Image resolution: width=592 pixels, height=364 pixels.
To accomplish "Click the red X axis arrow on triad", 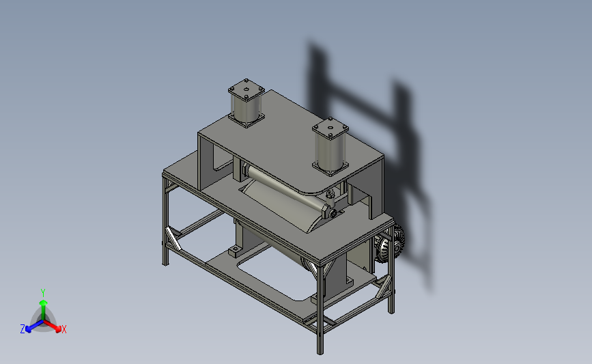I will tap(53, 326).
